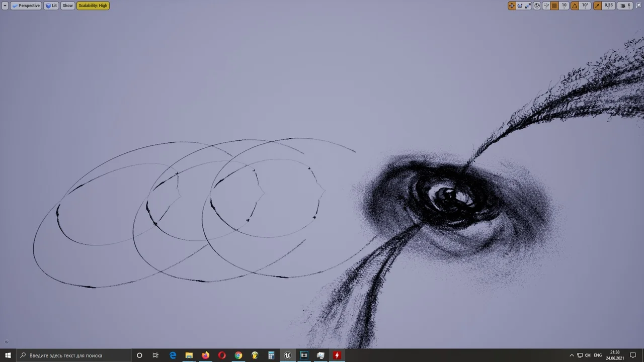The width and height of the screenshot is (644, 362).
Task: Open scale snap value dropdown showing 0,25
Action: click(x=609, y=6)
